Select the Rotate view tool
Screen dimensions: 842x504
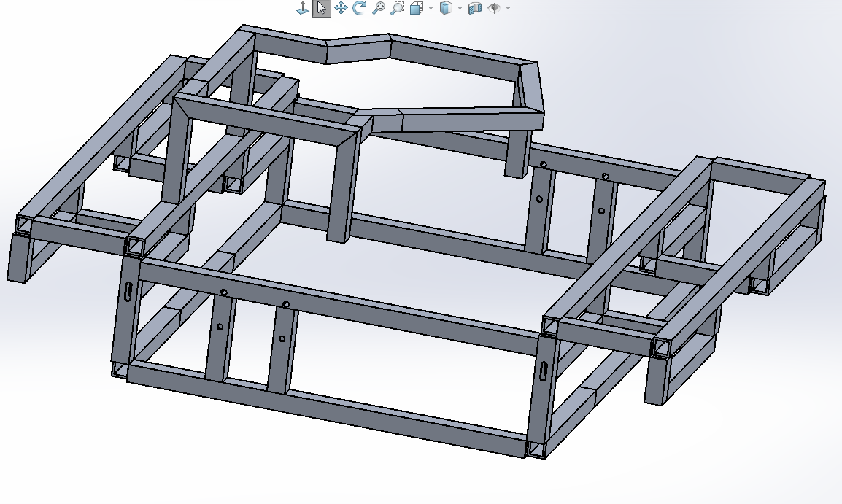(359, 8)
